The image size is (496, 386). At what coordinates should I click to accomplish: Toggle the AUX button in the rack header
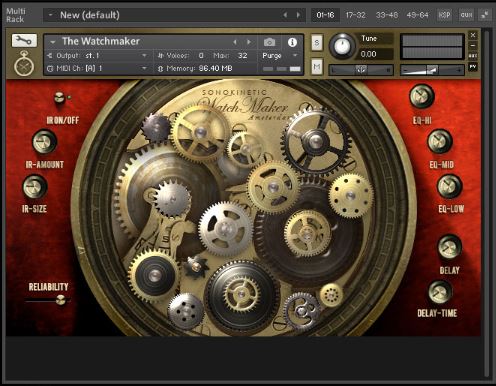point(466,15)
